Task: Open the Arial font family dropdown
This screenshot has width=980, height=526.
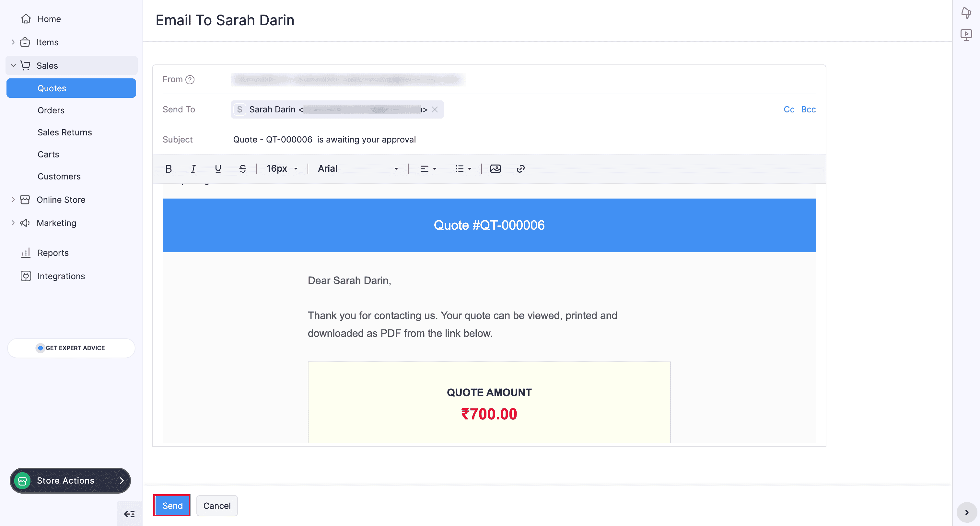Action: 357,168
